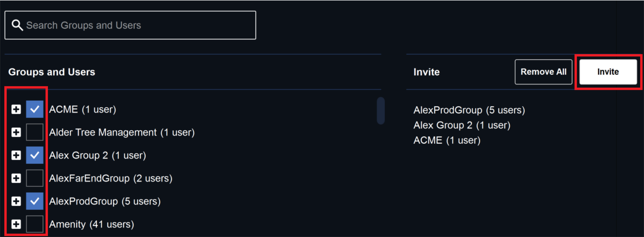This screenshot has width=644, height=237.
Task: Uncheck the ACME group checkbox
Action: [x=34, y=109]
